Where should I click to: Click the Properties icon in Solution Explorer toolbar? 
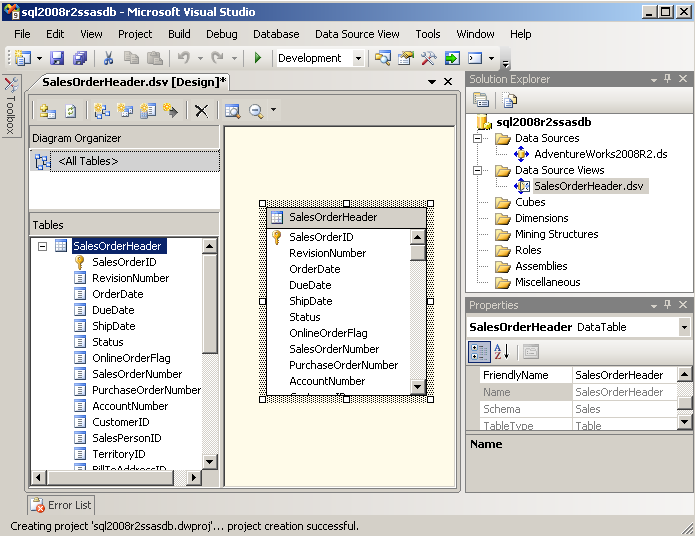tap(481, 100)
